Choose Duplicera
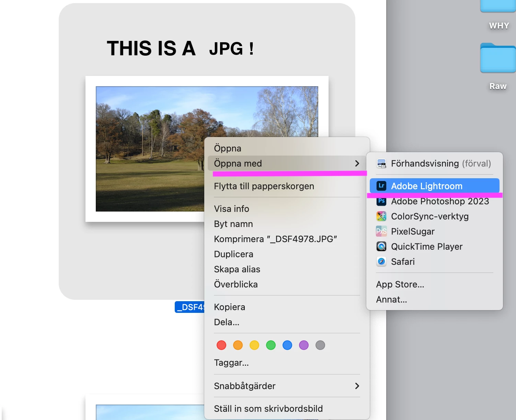The width and height of the screenshot is (516, 420). click(287, 254)
